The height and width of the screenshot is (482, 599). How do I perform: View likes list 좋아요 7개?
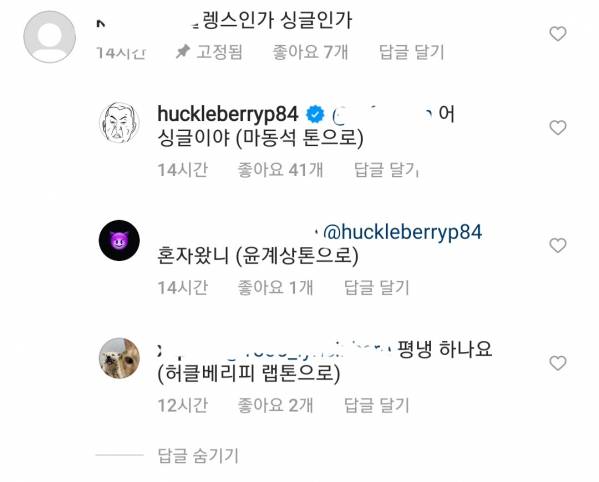tap(310, 52)
